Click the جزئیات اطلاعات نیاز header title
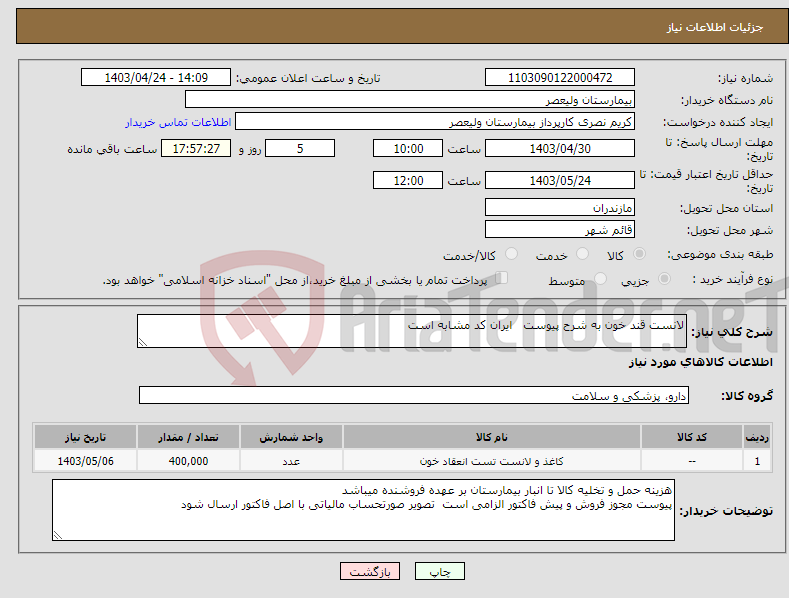Viewport: 789px width, 598px height. pos(715,27)
